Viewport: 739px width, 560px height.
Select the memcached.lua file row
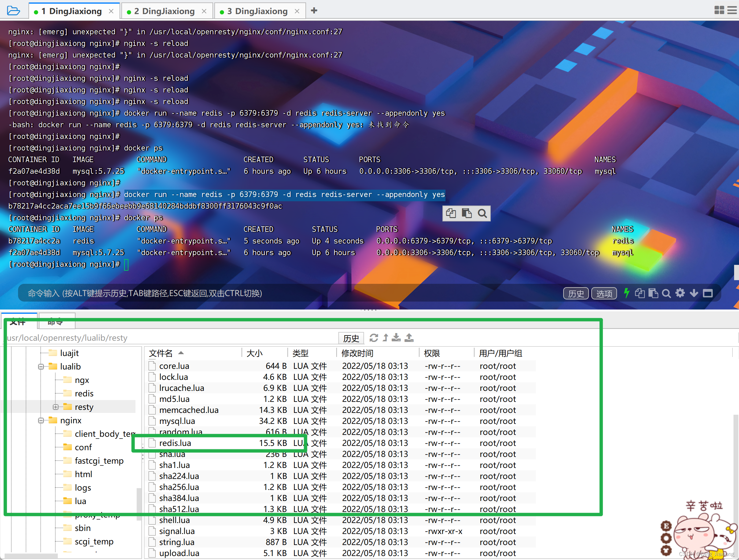coord(341,410)
